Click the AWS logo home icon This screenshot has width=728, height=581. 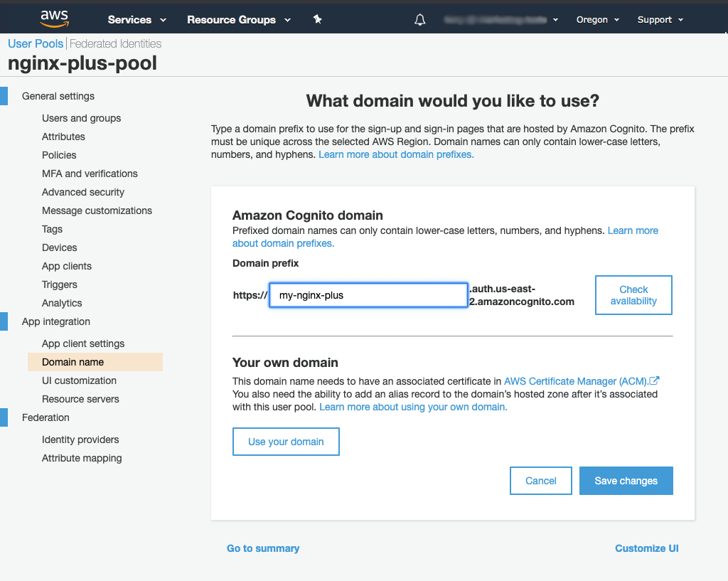pyautogui.click(x=54, y=18)
